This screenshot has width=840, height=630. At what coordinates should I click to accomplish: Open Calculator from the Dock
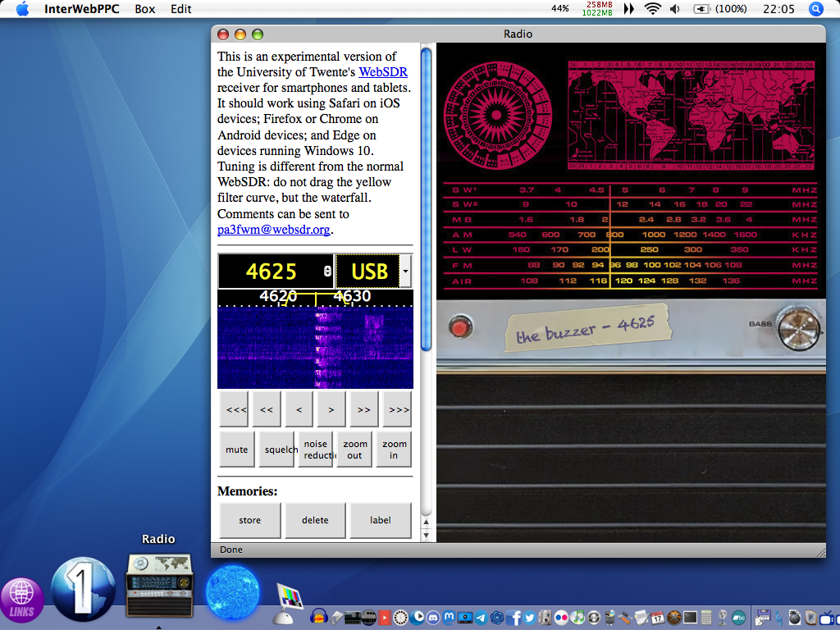(x=706, y=618)
